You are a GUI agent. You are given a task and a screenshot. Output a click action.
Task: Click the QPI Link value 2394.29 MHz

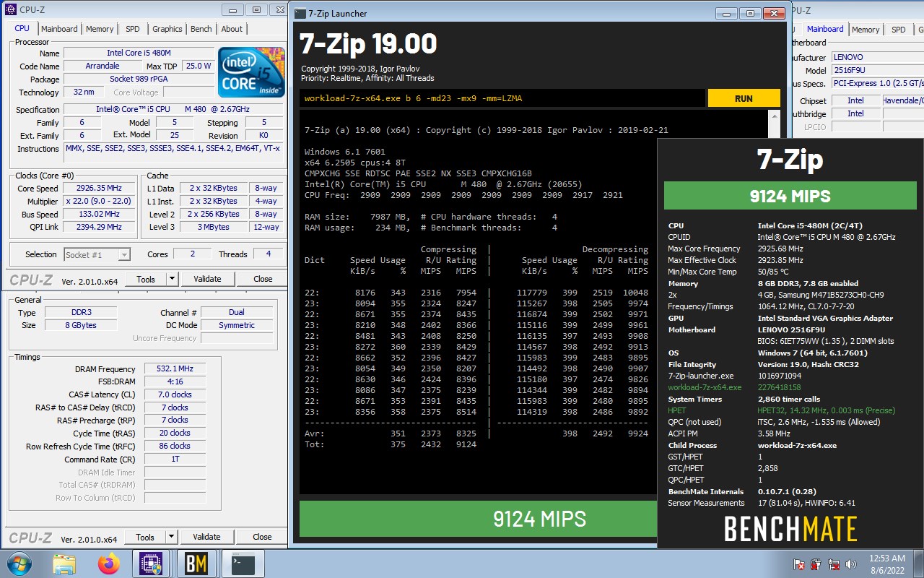[x=98, y=227]
